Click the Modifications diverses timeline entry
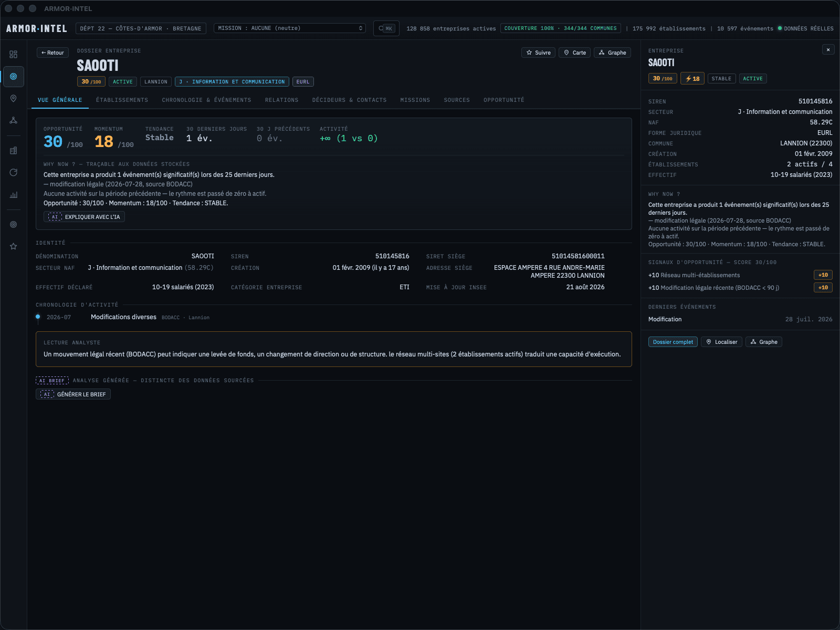 point(123,317)
